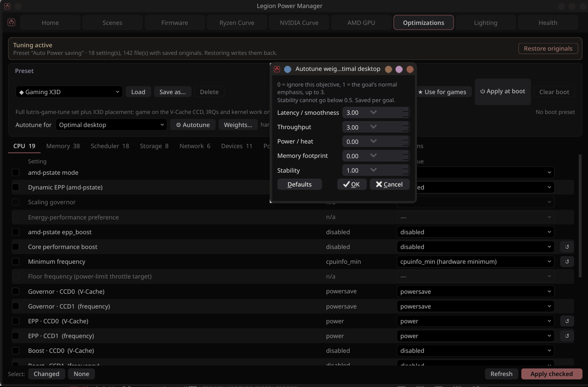Select the Storage 8 settings tab

[154, 146]
